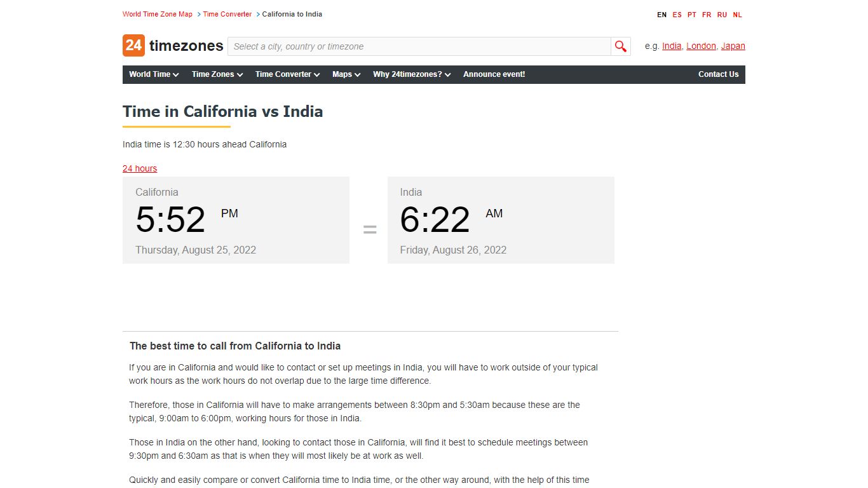Switch language to NL

[737, 15]
